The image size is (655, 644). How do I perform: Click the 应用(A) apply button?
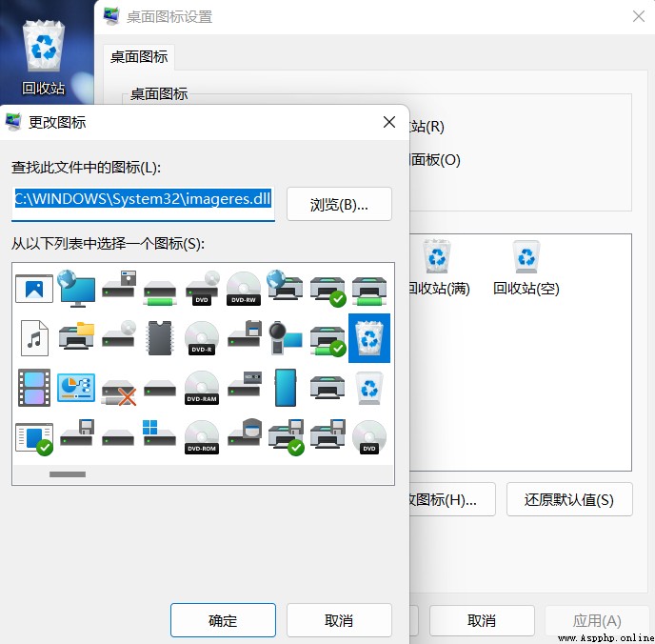pyautogui.click(x=597, y=620)
